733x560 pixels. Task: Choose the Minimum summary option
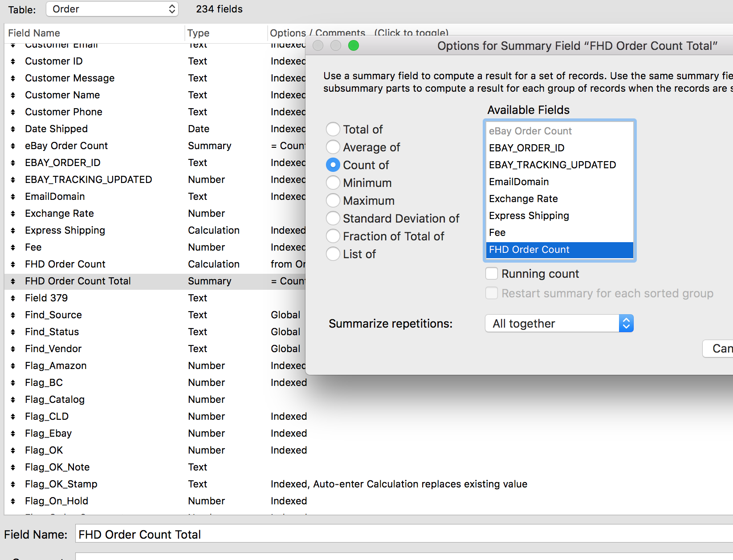pos(333,183)
